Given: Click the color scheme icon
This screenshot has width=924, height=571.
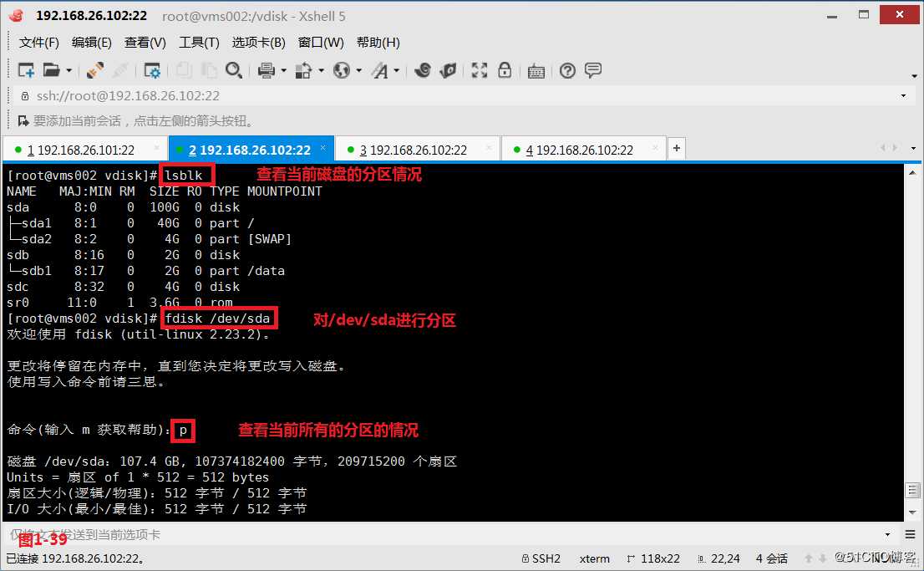Looking at the screenshot, I should (303, 71).
